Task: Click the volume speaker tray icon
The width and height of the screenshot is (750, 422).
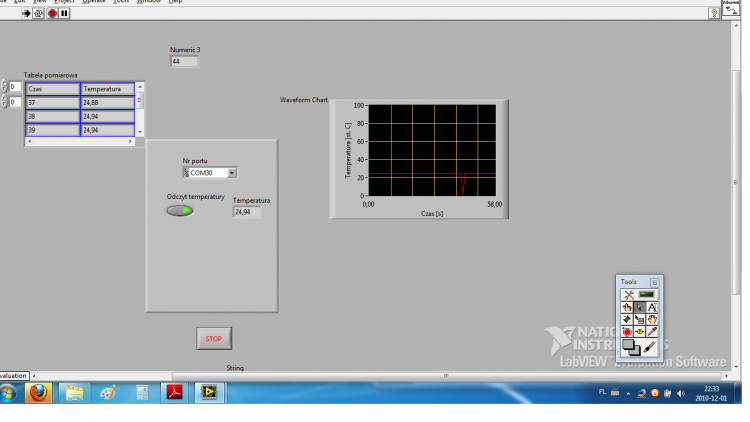Action: pyautogui.click(x=681, y=393)
